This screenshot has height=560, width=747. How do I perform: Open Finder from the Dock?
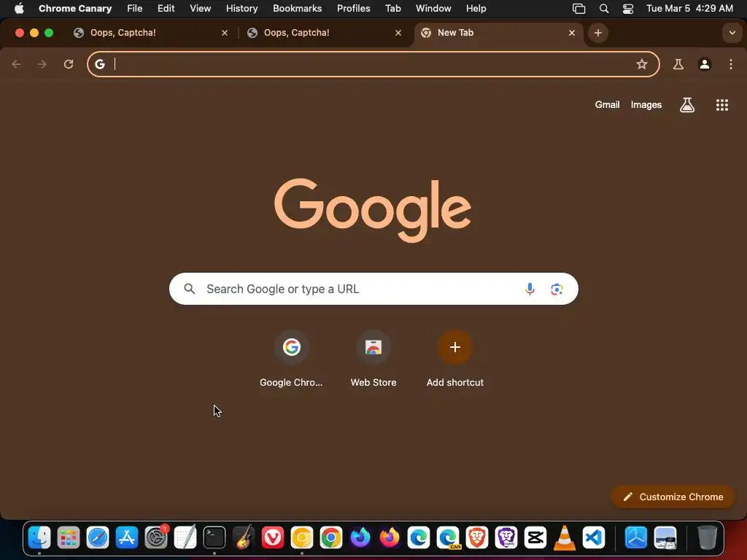(x=39, y=537)
